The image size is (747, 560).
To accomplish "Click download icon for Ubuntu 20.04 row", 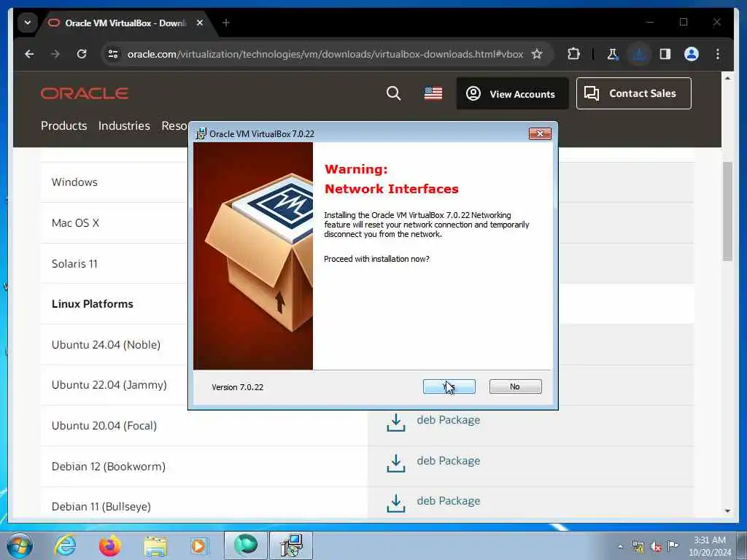I will 396,422.
